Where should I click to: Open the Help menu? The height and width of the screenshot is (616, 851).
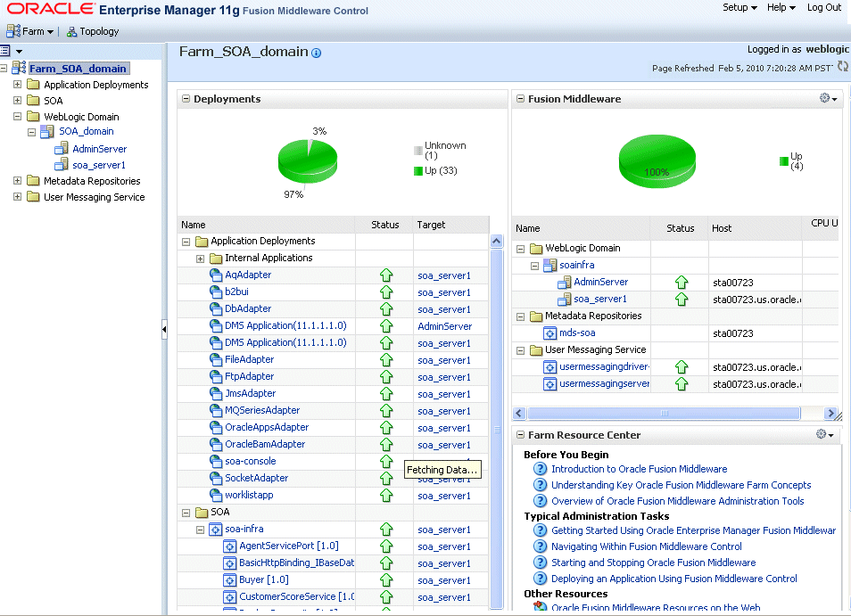pos(781,8)
